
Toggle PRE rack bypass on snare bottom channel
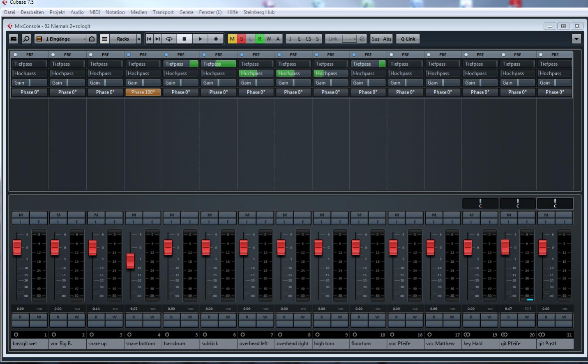click(129, 55)
